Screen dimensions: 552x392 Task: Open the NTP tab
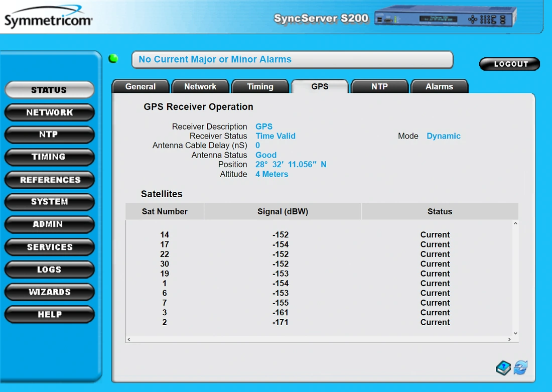click(379, 86)
